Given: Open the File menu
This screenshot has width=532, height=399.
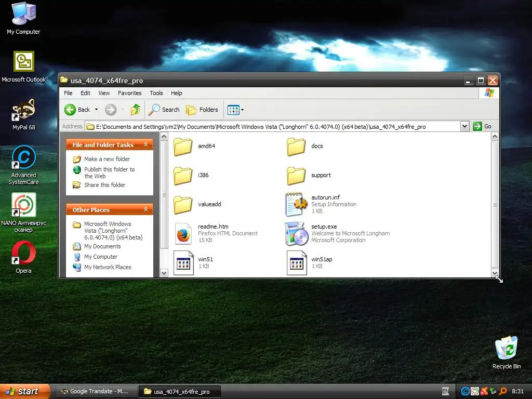Looking at the screenshot, I should [68, 93].
